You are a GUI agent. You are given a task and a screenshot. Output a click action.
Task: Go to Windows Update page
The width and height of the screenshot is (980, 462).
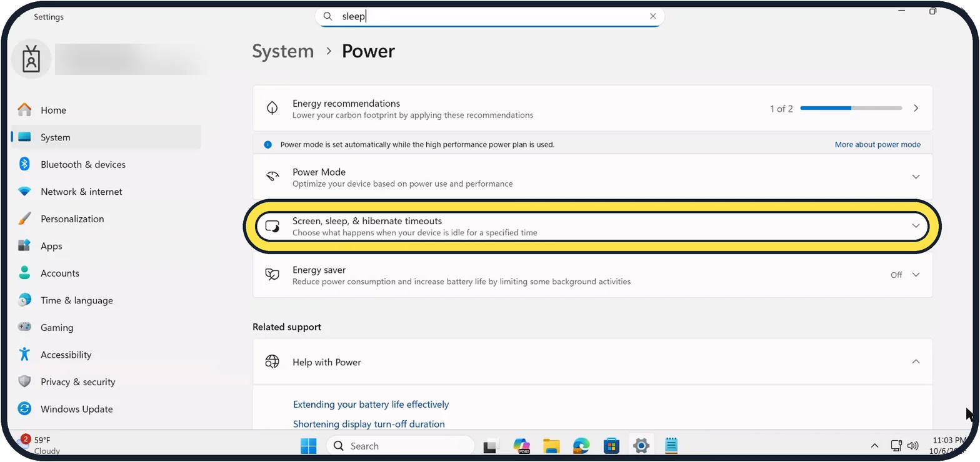(x=106, y=409)
